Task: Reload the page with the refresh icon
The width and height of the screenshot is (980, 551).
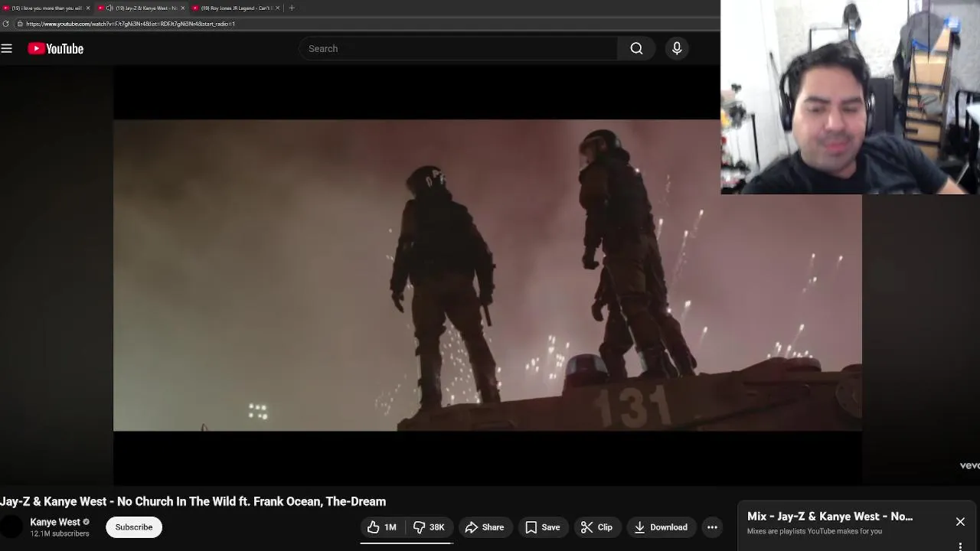Action: [x=6, y=24]
